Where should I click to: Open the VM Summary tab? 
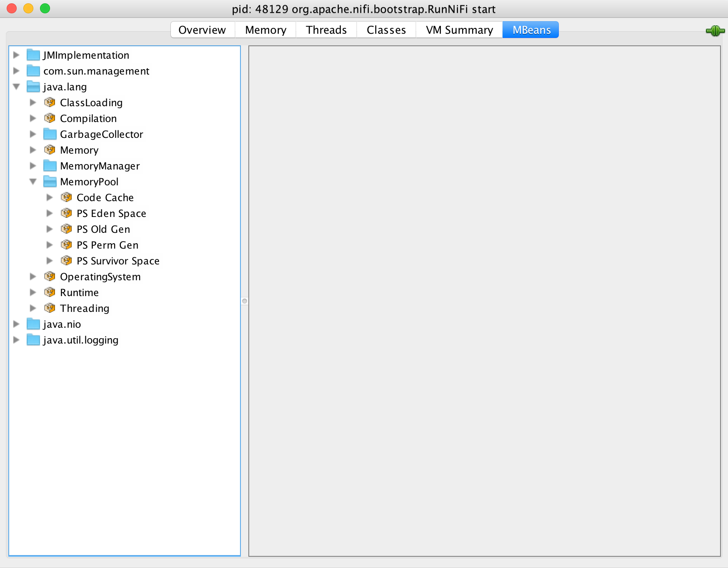[458, 30]
